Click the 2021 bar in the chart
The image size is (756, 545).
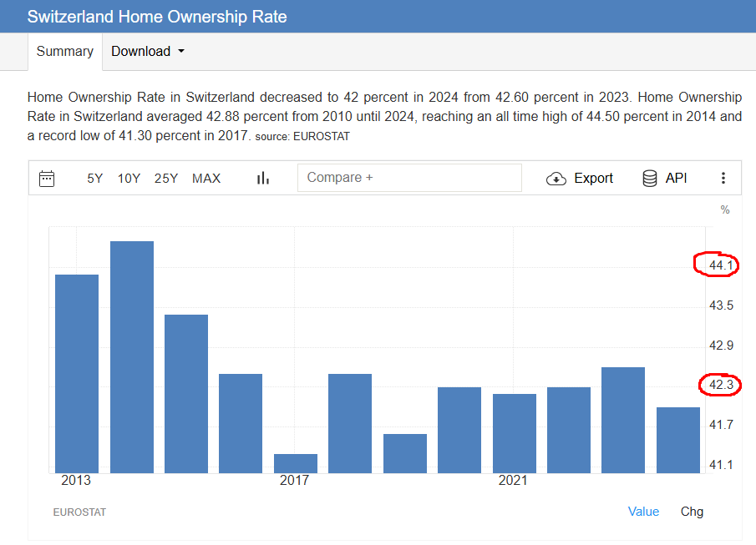[515, 434]
